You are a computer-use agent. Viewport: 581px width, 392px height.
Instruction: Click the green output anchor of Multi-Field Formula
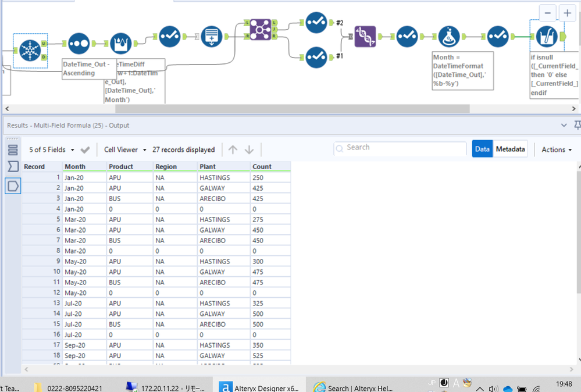[563, 36]
